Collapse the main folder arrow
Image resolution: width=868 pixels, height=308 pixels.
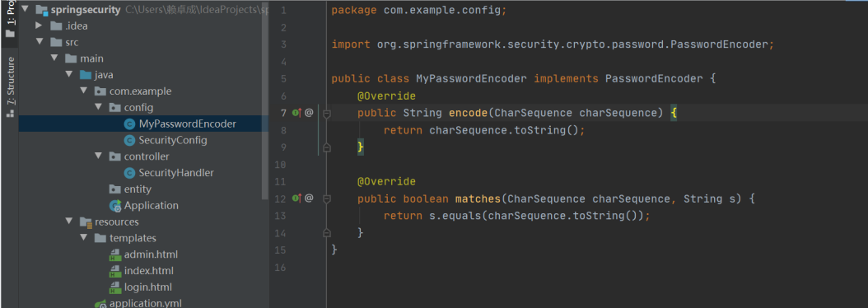[54, 58]
